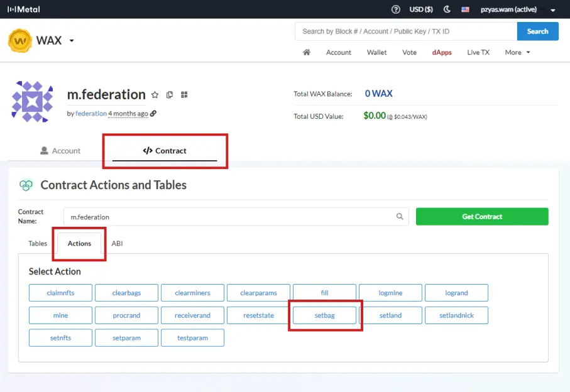Toggle dark mode moon icon
This screenshot has height=392, width=570.
447,9
